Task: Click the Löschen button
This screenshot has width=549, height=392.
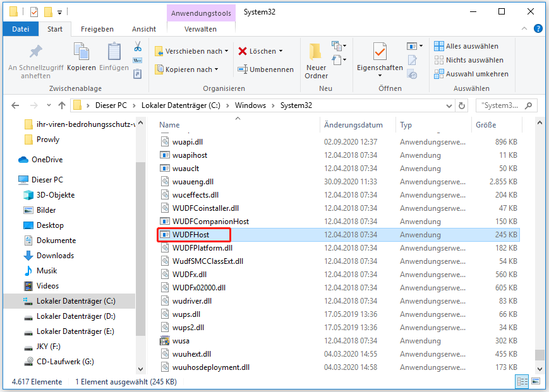Action: [260, 51]
